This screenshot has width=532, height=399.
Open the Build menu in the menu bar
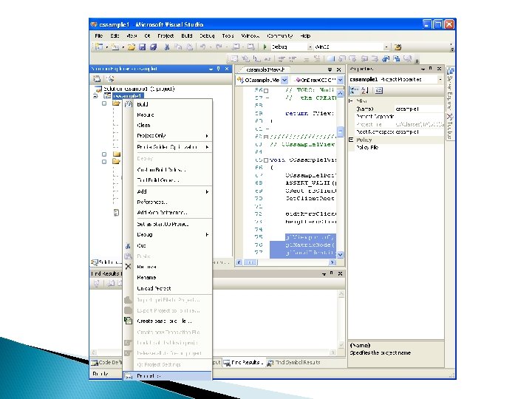[187, 35]
